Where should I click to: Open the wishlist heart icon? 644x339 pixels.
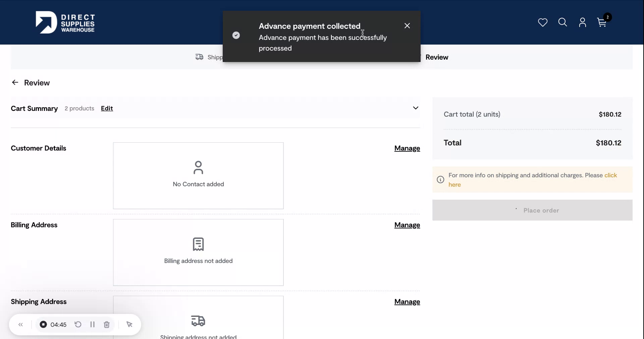pyautogui.click(x=542, y=22)
